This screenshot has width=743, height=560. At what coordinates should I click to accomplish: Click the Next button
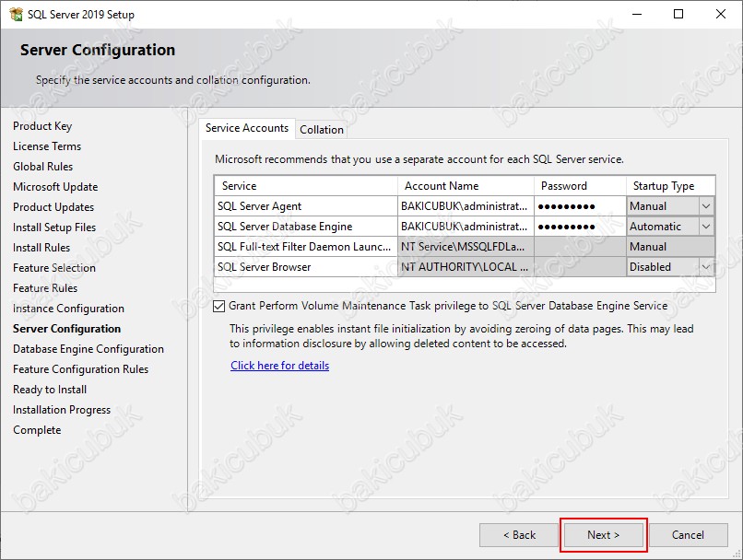604,535
